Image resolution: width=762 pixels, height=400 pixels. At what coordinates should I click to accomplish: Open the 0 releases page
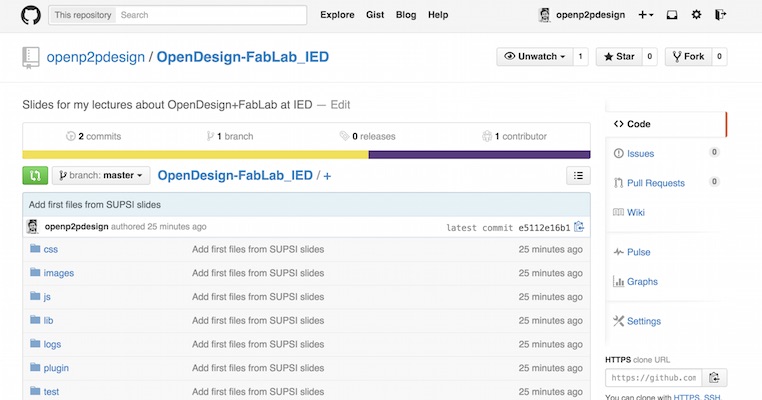click(x=367, y=137)
